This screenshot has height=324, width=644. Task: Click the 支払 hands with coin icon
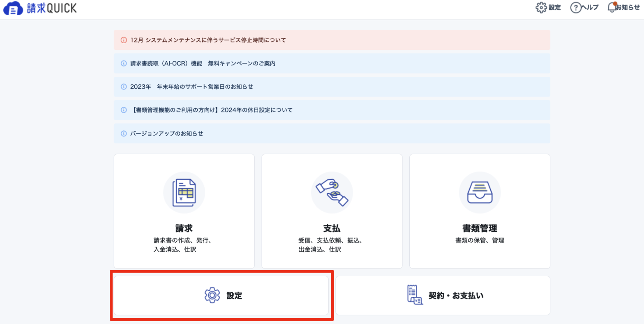[332, 192]
